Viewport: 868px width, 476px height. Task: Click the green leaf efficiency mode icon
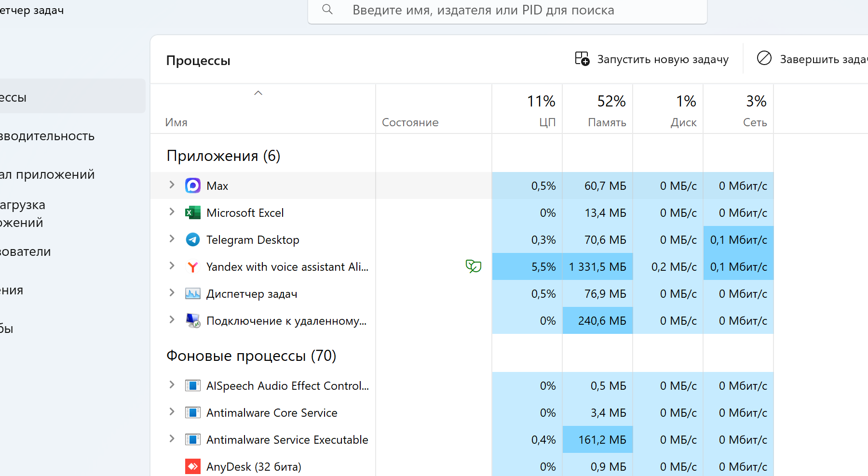(474, 266)
